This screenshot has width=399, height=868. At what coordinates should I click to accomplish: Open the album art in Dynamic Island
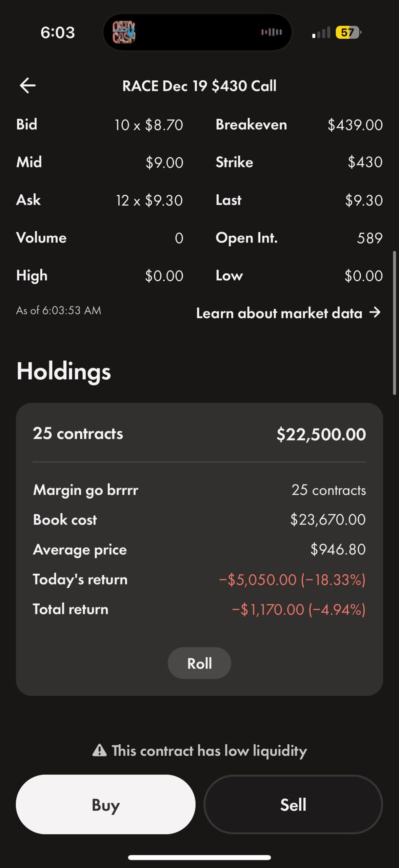[x=124, y=33]
